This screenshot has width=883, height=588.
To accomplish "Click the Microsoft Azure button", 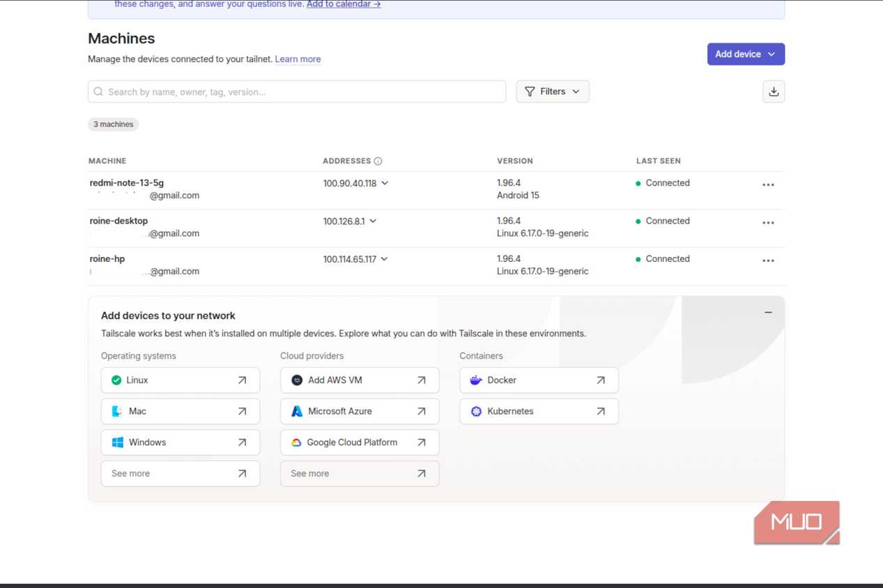I will click(360, 411).
